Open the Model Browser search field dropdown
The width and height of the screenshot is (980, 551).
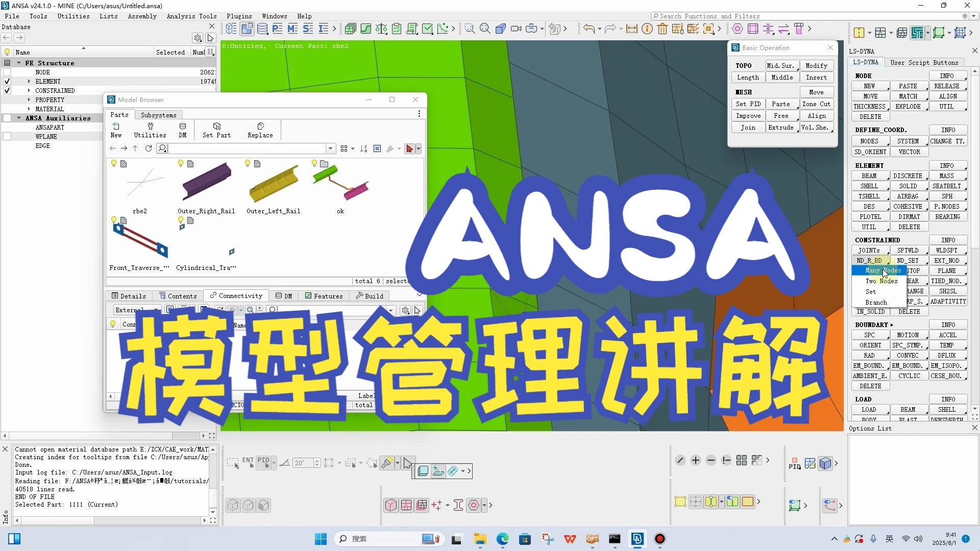click(330, 148)
